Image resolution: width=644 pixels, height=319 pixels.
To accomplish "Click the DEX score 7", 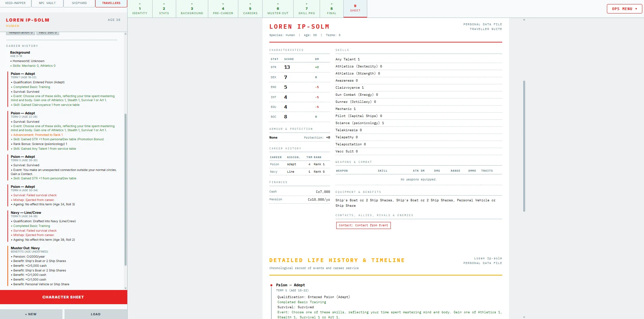I will click(x=286, y=77).
